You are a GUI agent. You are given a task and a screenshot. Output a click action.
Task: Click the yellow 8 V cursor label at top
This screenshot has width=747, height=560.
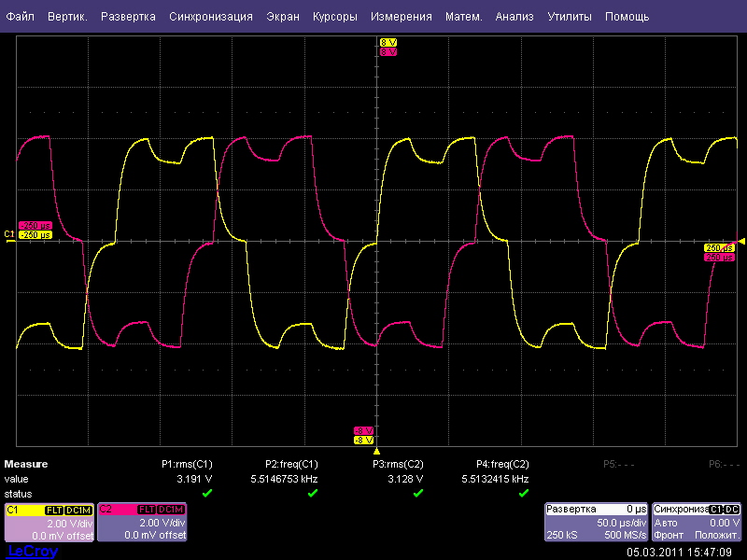(388, 43)
